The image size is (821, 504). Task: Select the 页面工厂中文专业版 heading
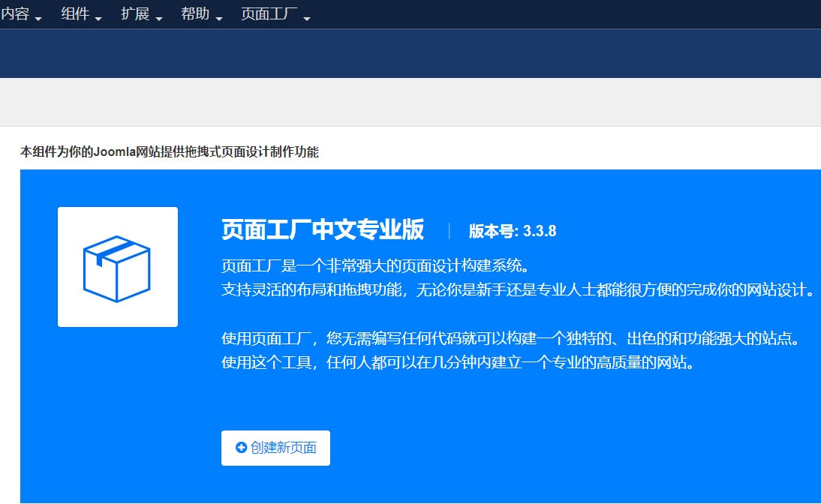[322, 229]
